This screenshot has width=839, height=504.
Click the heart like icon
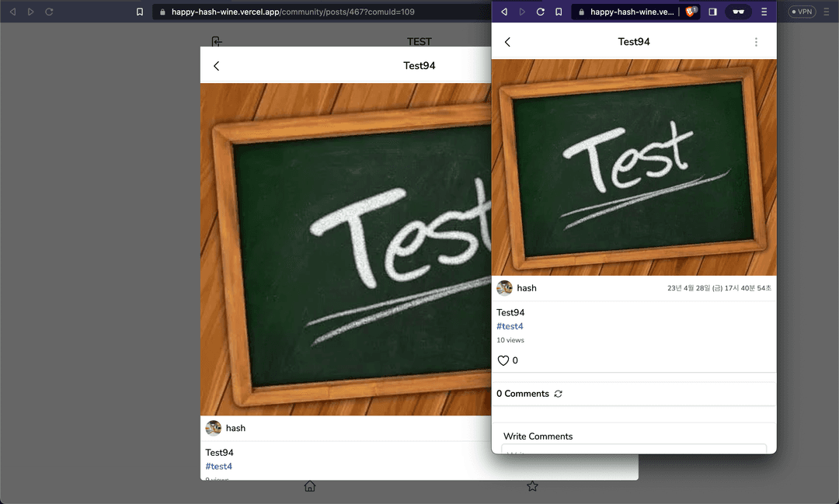coord(503,360)
